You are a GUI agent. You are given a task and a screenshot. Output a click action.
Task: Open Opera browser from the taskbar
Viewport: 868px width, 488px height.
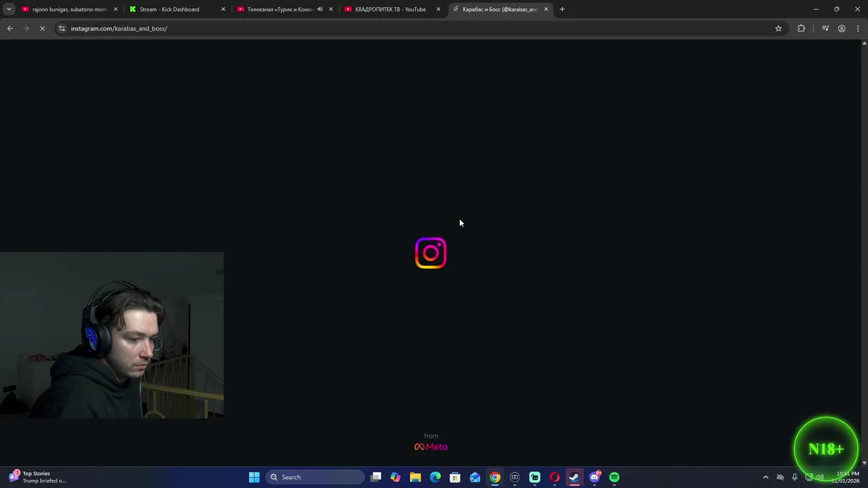tap(555, 477)
